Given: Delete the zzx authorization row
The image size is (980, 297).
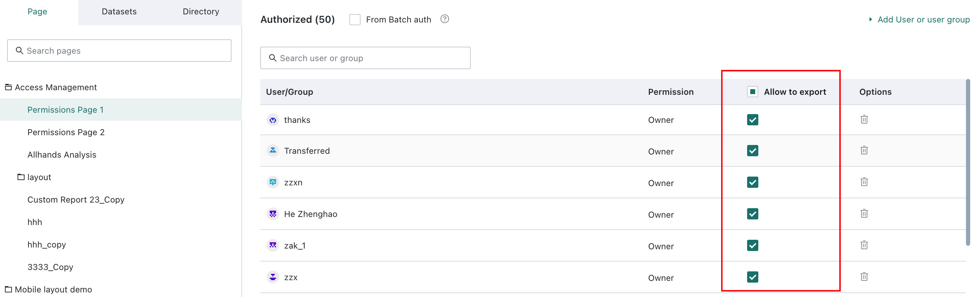Looking at the screenshot, I should [x=864, y=277].
